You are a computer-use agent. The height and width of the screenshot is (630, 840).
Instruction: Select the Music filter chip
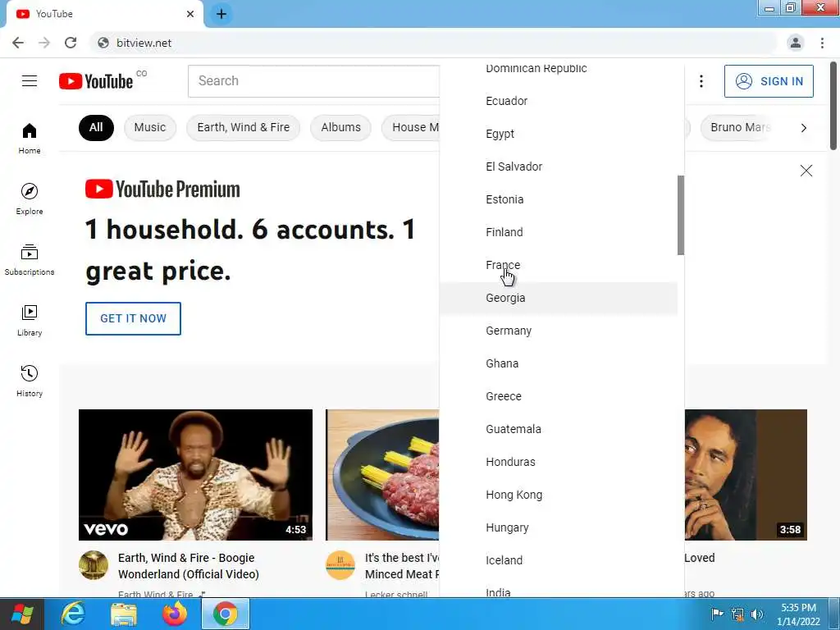click(x=150, y=127)
